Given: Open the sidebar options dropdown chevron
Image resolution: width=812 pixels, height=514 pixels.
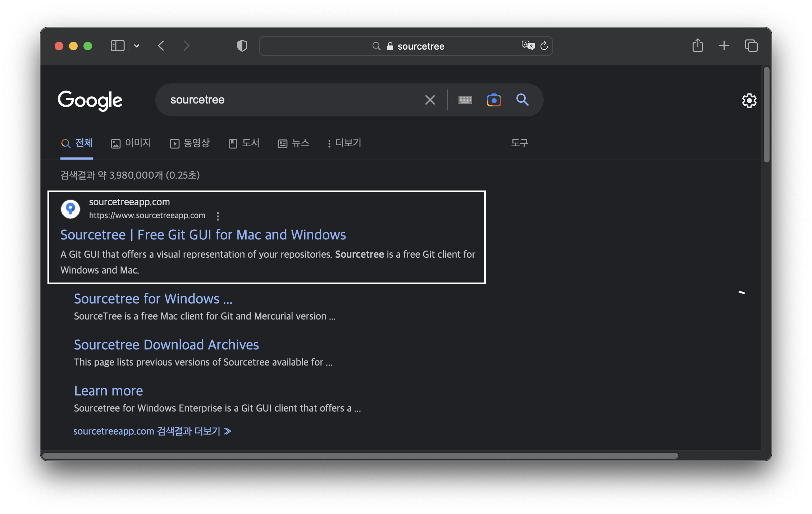Looking at the screenshot, I should pyautogui.click(x=137, y=46).
